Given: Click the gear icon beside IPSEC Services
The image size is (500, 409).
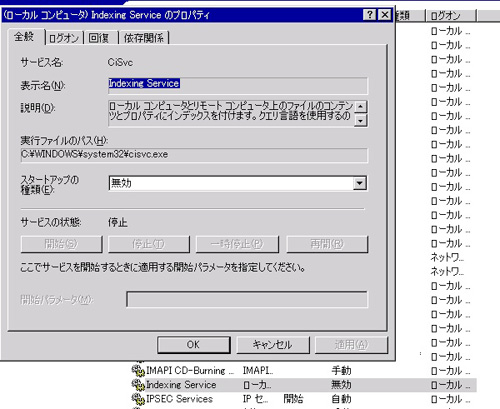Looking at the screenshot, I should 138,399.
